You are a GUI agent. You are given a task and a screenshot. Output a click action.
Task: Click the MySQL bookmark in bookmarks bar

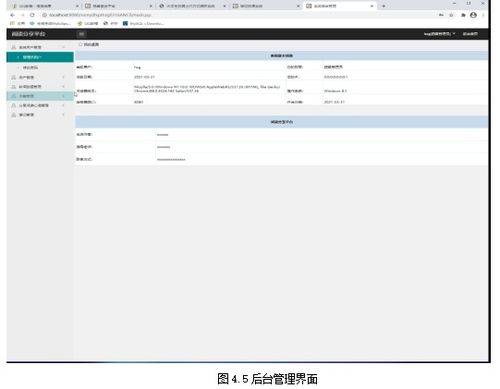(143, 24)
